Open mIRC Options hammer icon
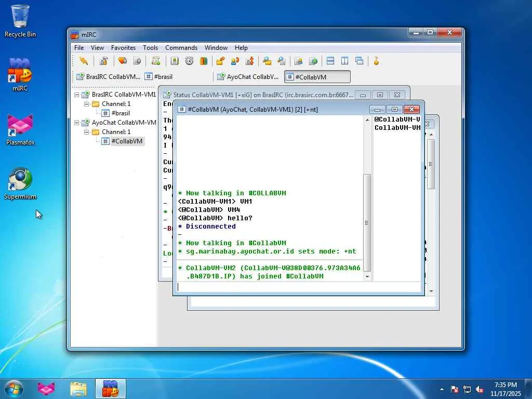 point(103,61)
